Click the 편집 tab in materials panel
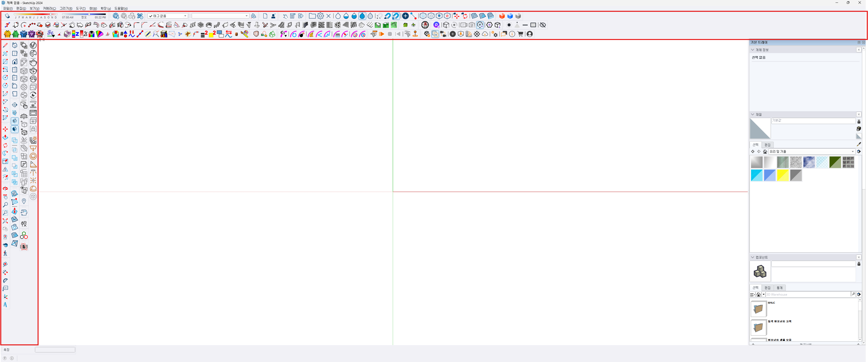 (x=768, y=145)
